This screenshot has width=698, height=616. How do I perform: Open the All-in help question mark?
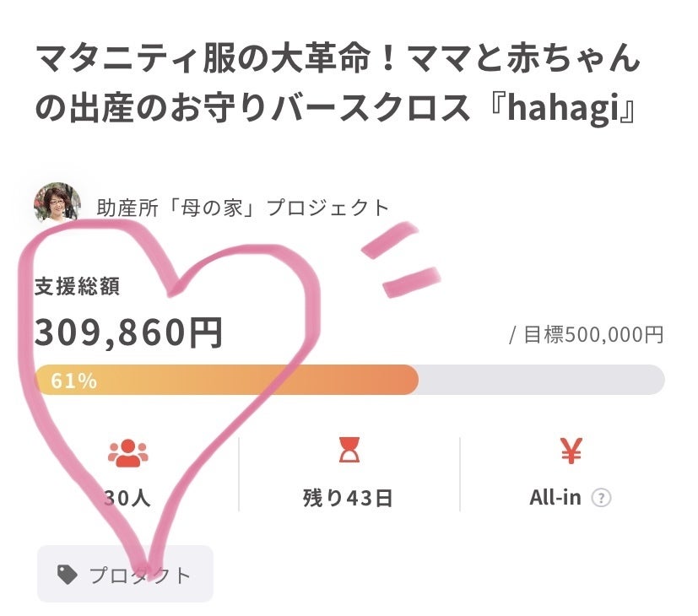[601, 498]
